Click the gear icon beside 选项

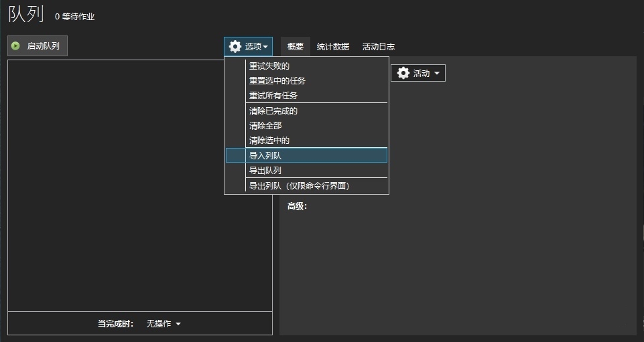click(235, 46)
